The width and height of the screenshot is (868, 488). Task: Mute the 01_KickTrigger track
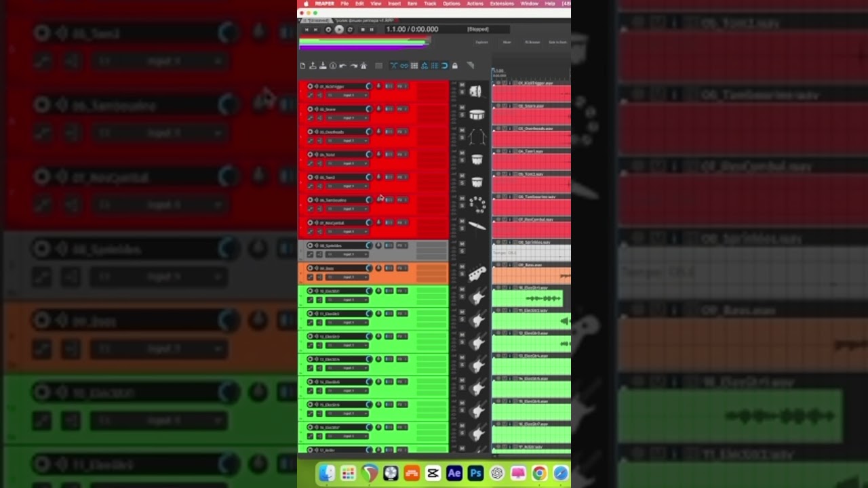462,85
